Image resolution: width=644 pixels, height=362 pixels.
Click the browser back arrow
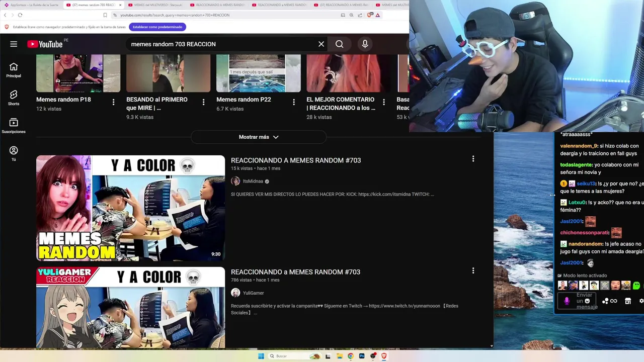pyautogui.click(x=6, y=15)
